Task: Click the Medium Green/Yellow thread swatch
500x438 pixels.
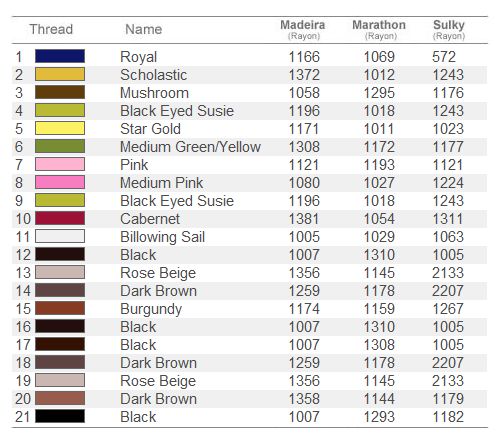Action: click(x=60, y=146)
